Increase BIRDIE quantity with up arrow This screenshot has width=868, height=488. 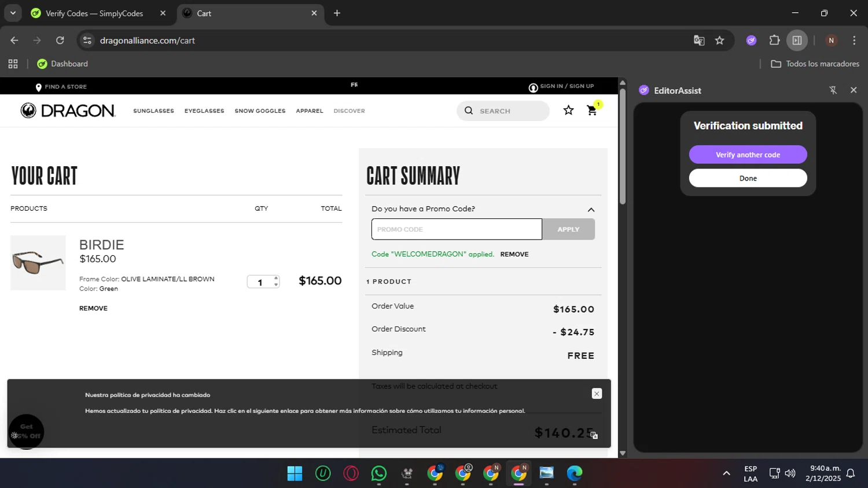tap(276, 278)
